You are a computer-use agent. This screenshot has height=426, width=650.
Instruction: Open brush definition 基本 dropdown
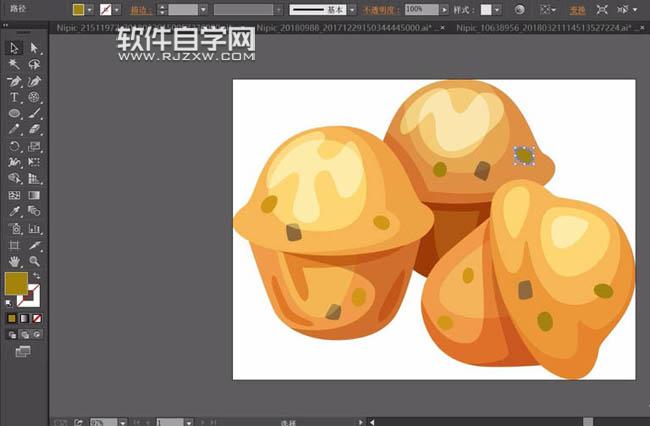[x=352, y=10]
